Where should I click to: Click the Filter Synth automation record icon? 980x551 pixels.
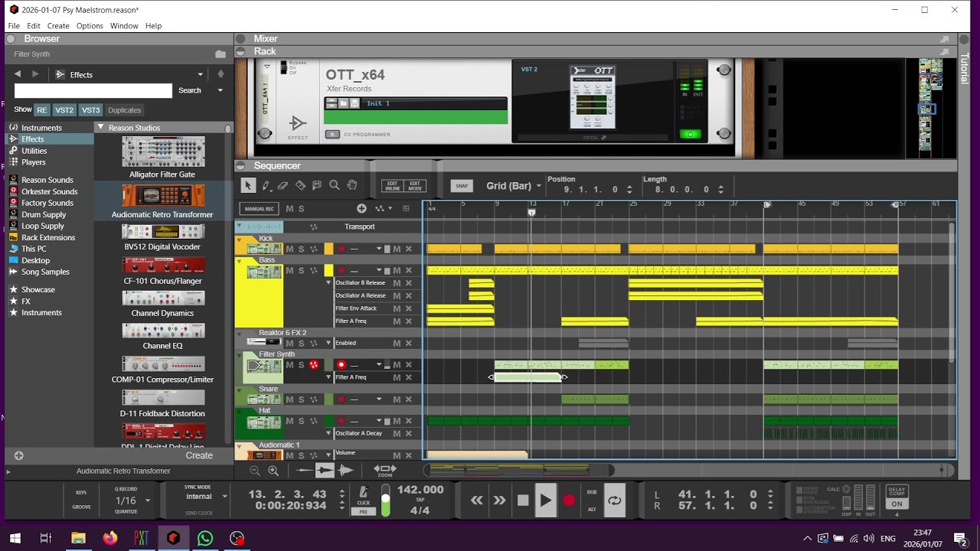pyautogui.click(x=314, y=365)
